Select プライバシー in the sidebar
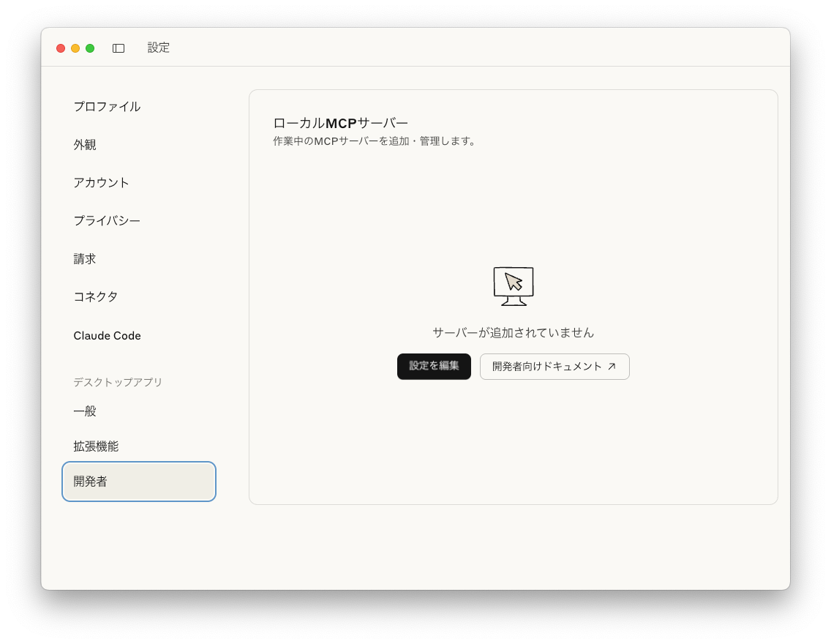This screenshot has width=831, height=644. point(139,220)
